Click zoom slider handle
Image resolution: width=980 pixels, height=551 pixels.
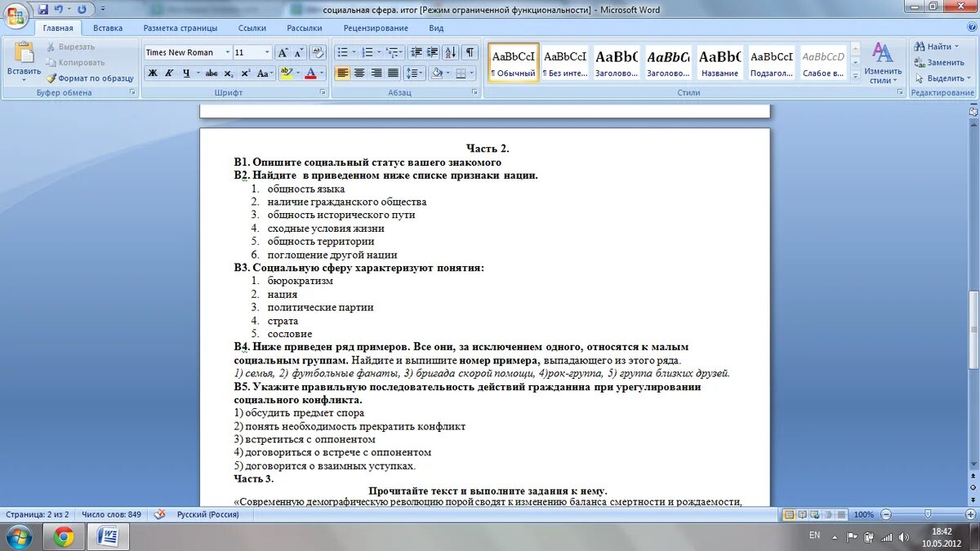click(927, 514)
